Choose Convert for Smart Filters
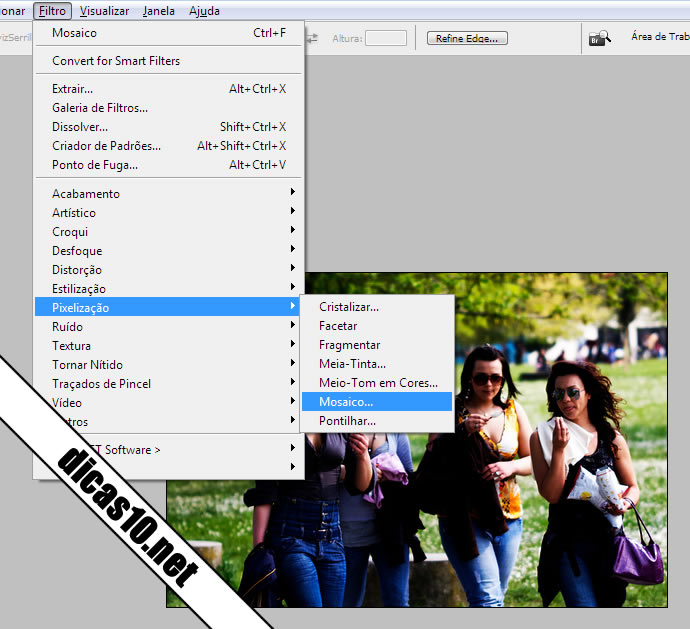690x629 pixels. (169, 61)
